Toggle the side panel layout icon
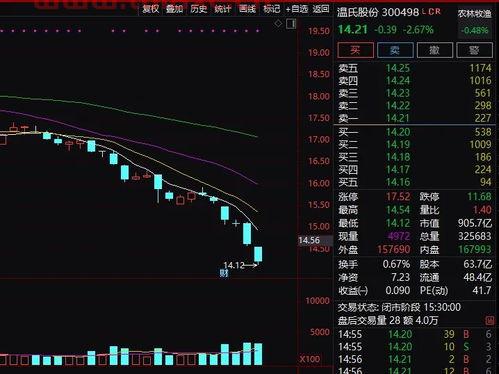The image size is (499, 374). pyautogui.click(x=291, y=24)
